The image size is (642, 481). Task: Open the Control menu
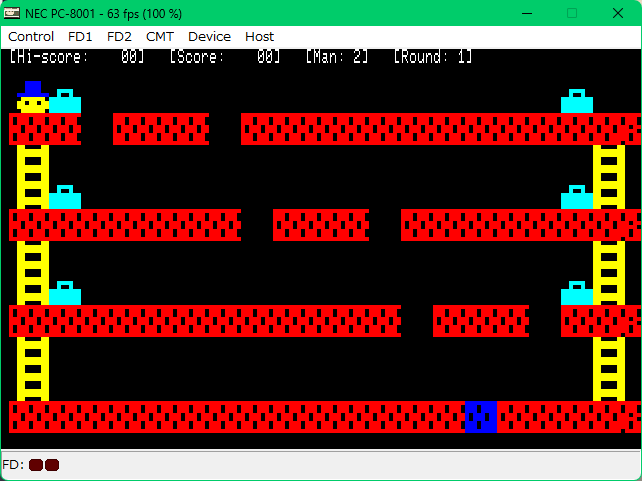pos(31,36)
